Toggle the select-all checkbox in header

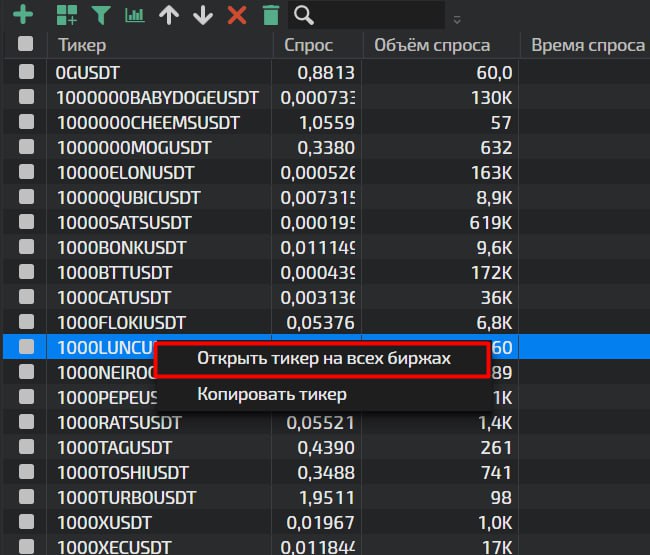click(x=26, y=44)
